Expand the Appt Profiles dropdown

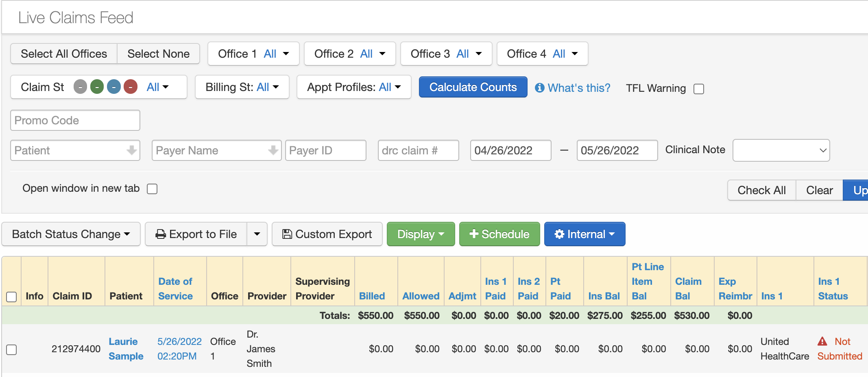354,87
